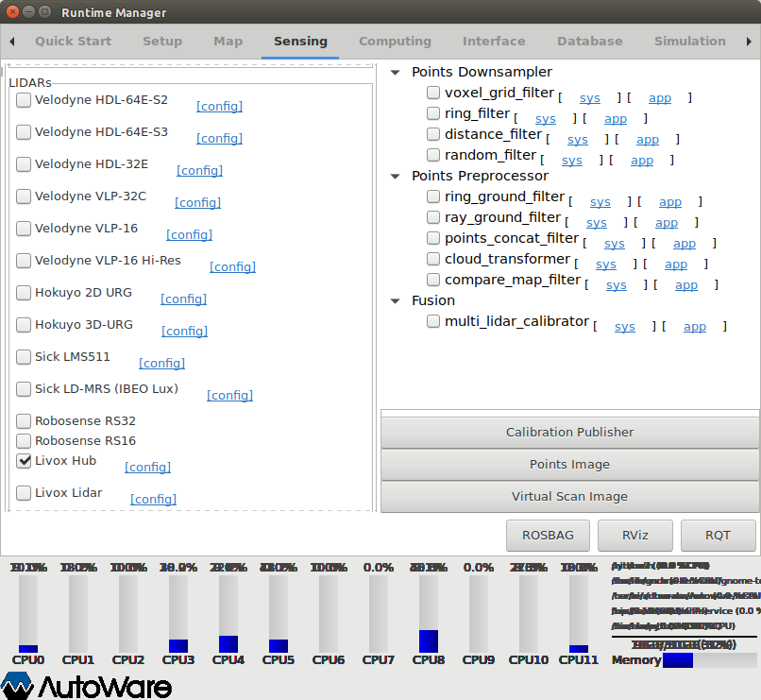
Task: Tick the Velodyne HDL-32E checkbox
Action: tap(24, 164)
